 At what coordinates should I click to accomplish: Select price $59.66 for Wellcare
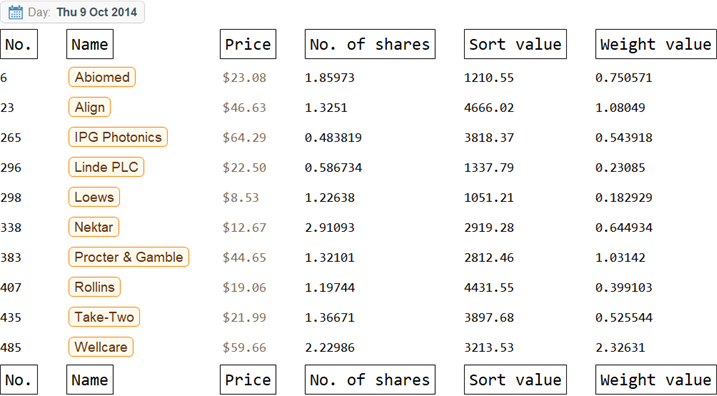point(244,348)
